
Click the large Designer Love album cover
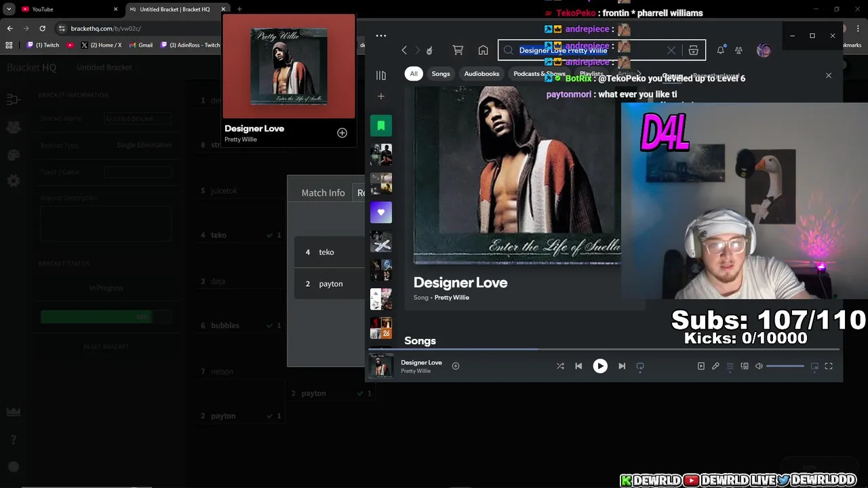(517, 175)
